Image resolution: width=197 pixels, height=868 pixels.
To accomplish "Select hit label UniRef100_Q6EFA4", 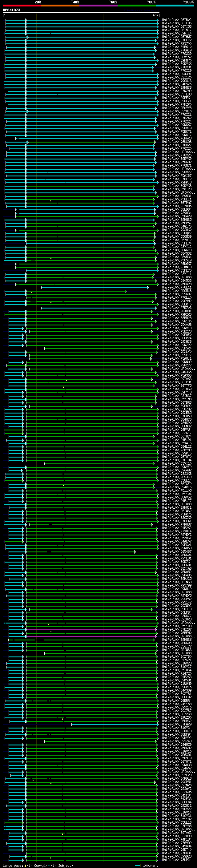I will 177,802.
